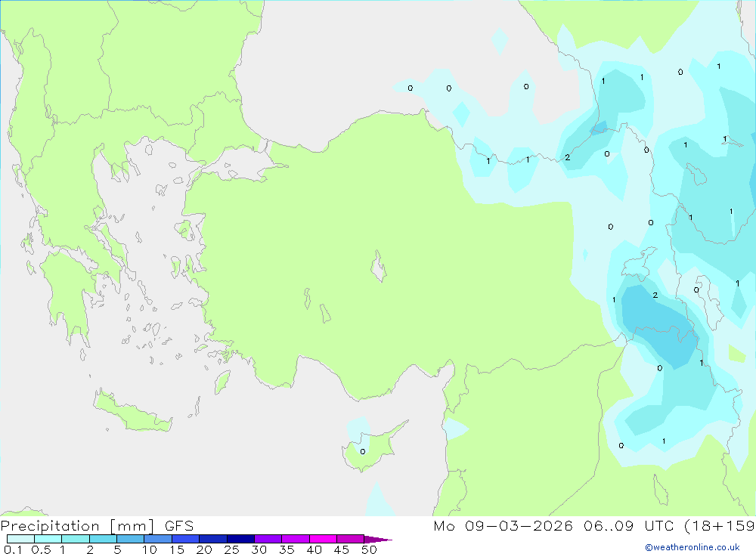The width and height of the screenshot is (756, 554).
Task: Select the 35–40 mm purple legend swatch
Action: (x=295, y=539)
